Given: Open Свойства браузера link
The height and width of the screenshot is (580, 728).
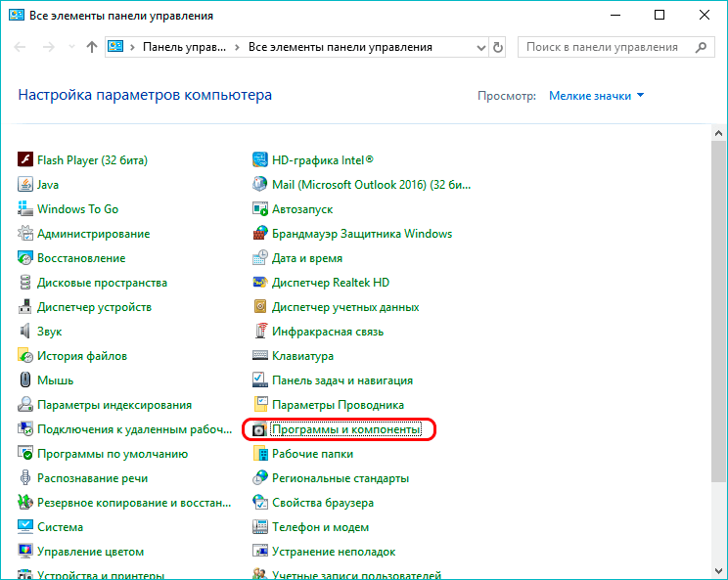Looking at the screenshot, I should 323,503.
